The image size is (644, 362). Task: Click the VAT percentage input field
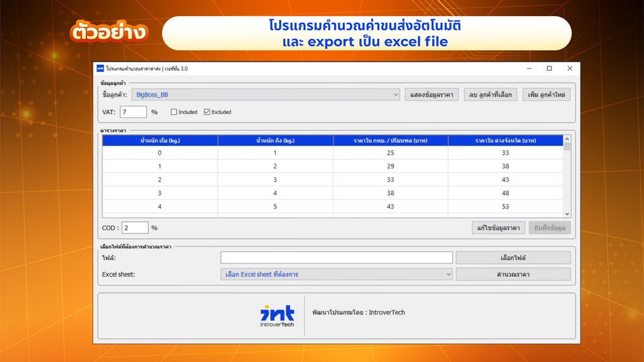pos(133,112)
